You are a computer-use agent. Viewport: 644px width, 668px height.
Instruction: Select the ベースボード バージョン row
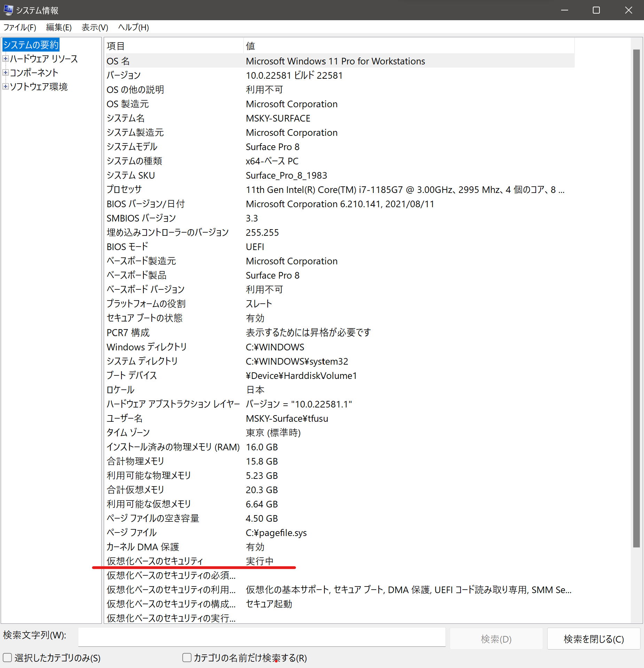click(339, 289)
